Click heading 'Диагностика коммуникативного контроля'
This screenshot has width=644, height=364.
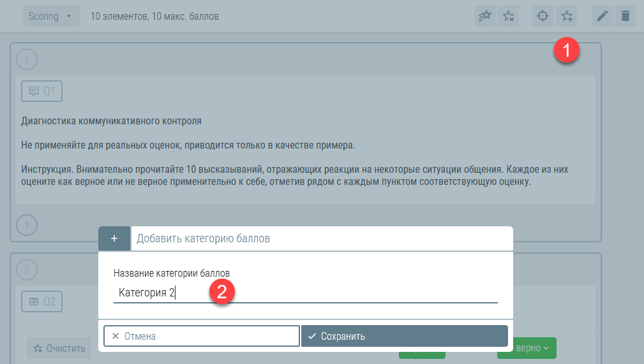point(111,121)
